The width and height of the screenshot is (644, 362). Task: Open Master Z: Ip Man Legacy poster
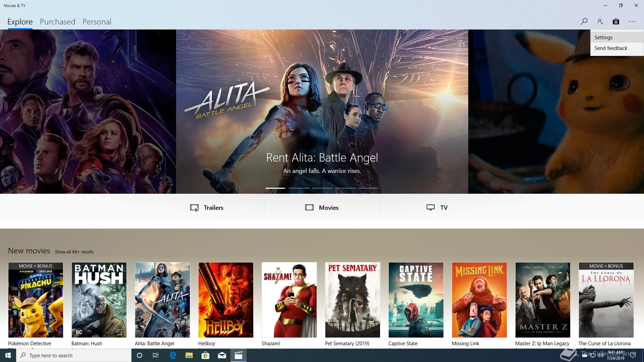(543, 300)
